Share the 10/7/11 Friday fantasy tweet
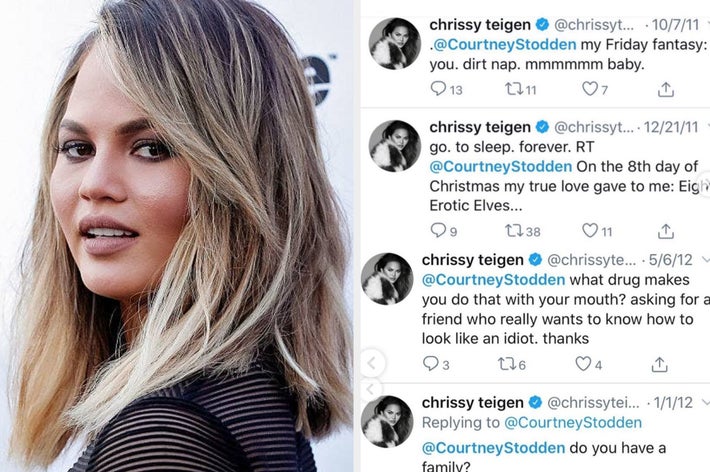This screenshot has width=710, height=472. [666, 89]
